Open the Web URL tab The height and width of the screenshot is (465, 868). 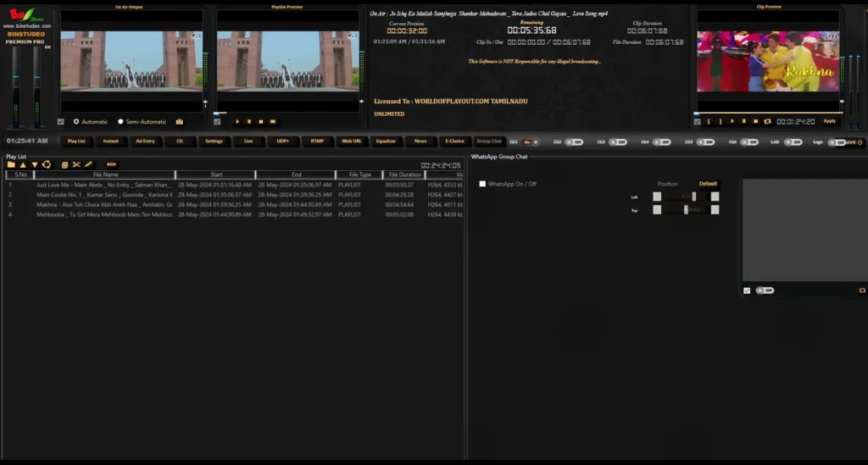(x=352, y=141)
